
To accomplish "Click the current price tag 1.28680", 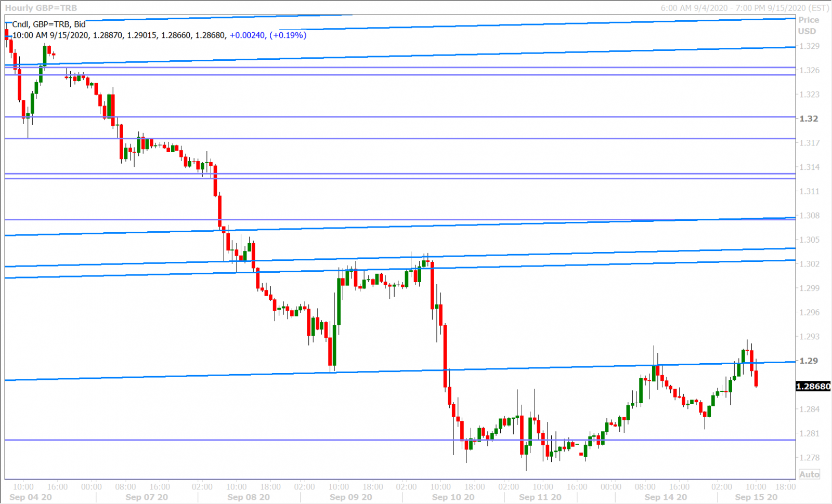I will pyautogui.click(x=813, y=387).
